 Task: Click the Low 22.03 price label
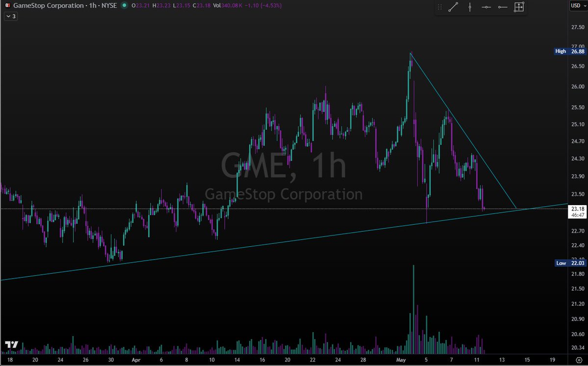point(570,263)
